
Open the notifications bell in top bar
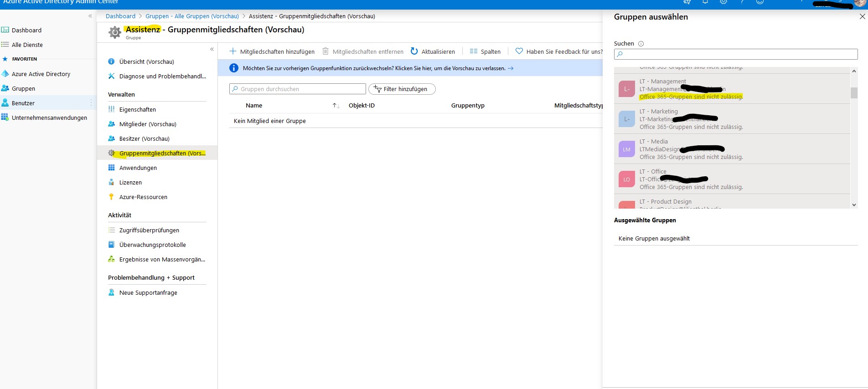(x=705, y=2)
